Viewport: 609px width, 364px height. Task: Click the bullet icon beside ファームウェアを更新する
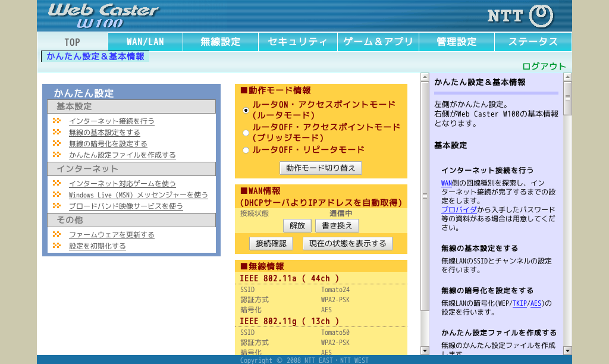(x=58, y=234)
